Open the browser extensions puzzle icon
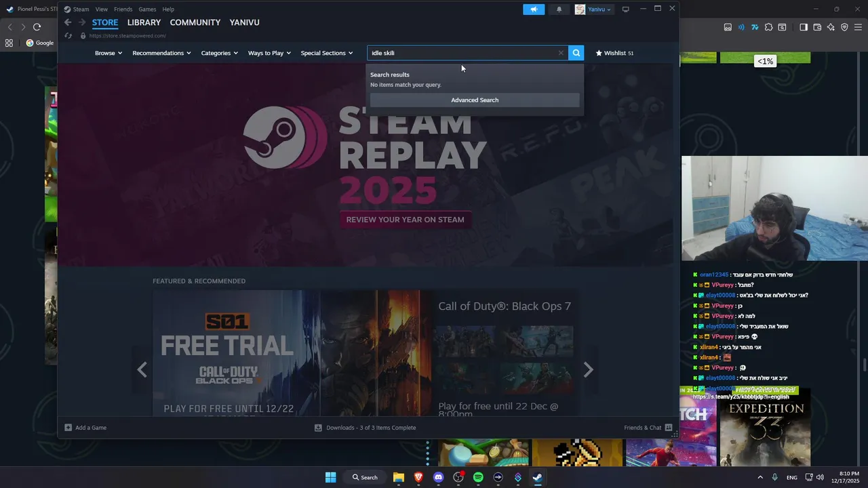 [768, 27]
